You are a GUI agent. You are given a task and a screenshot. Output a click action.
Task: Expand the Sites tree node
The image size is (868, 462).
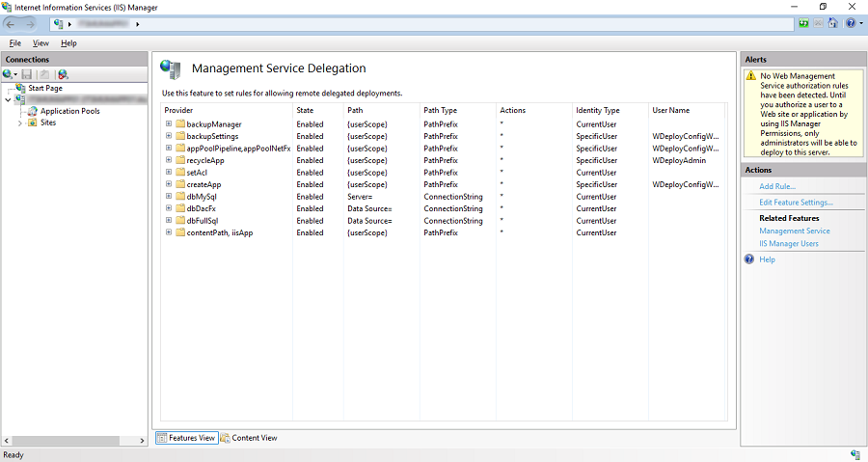click(20, 123)
